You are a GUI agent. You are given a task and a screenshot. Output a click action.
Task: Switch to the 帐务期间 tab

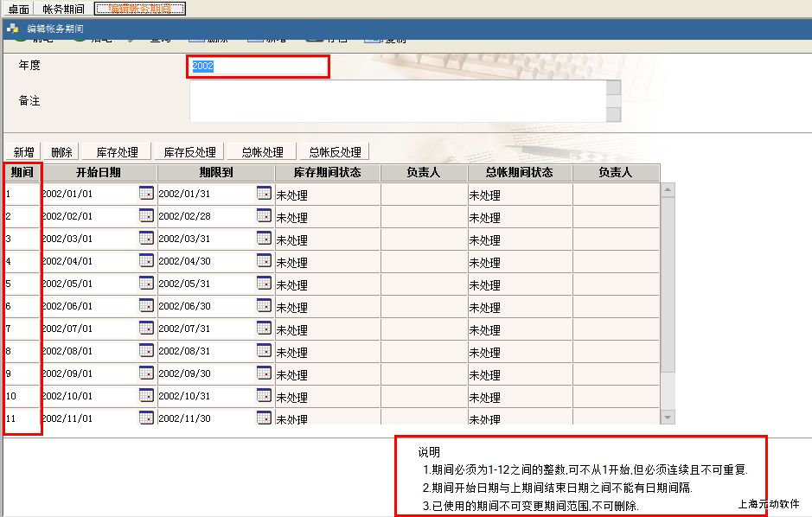tap(63, 9)
